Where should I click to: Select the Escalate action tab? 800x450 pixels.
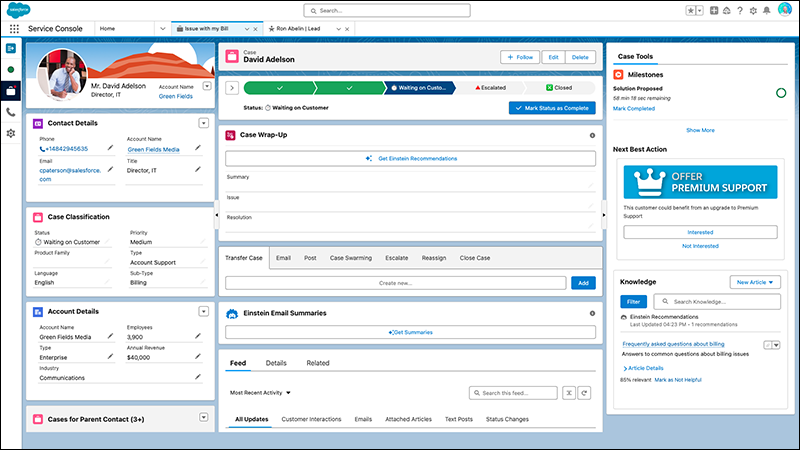397,258
